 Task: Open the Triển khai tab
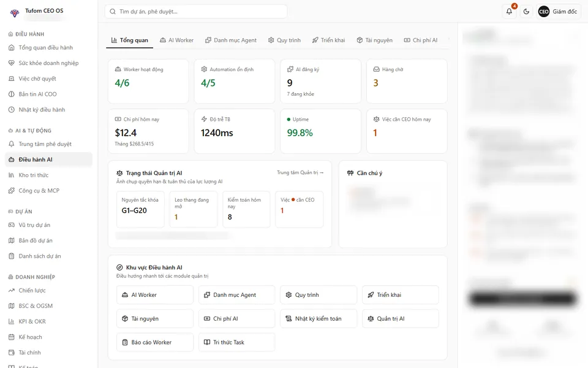click(328, 40)
